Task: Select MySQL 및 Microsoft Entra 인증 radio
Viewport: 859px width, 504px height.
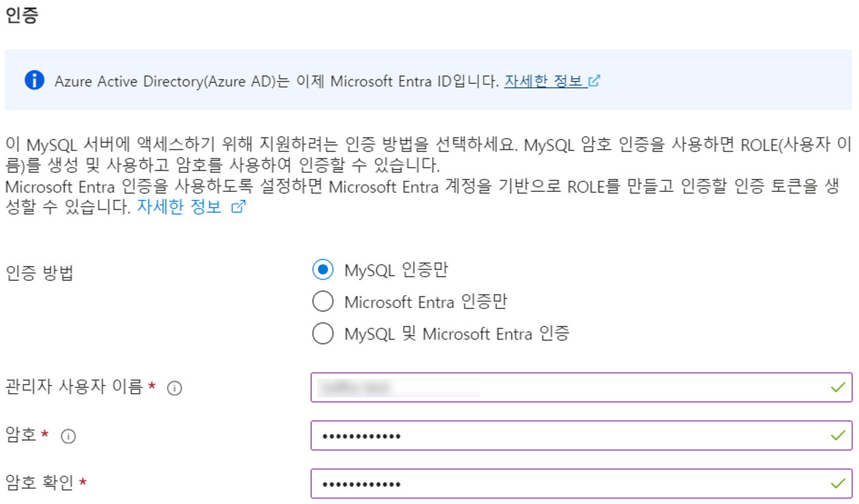Action: [323, 333]
